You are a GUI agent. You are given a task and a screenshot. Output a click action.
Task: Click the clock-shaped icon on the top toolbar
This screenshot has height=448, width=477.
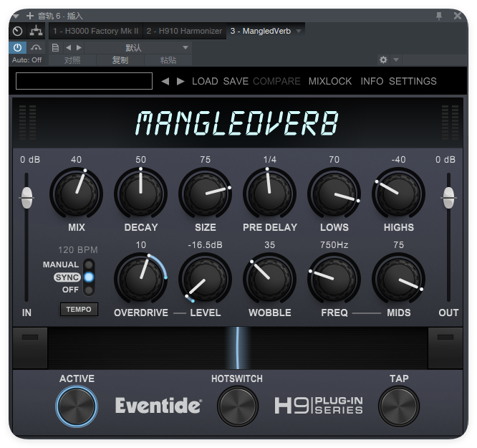(x=18, y=31)
